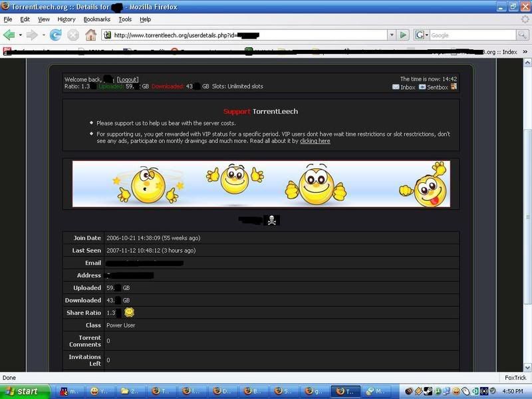The image size is (532, 399).
Task: Go to the Home page icon
Action: click(x=90, y=35)
